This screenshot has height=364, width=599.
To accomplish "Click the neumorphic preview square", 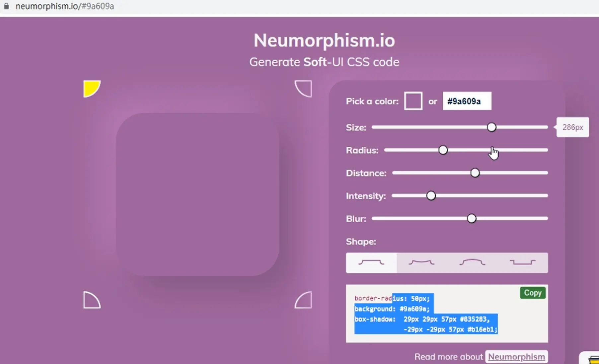I will pos(197,194).
